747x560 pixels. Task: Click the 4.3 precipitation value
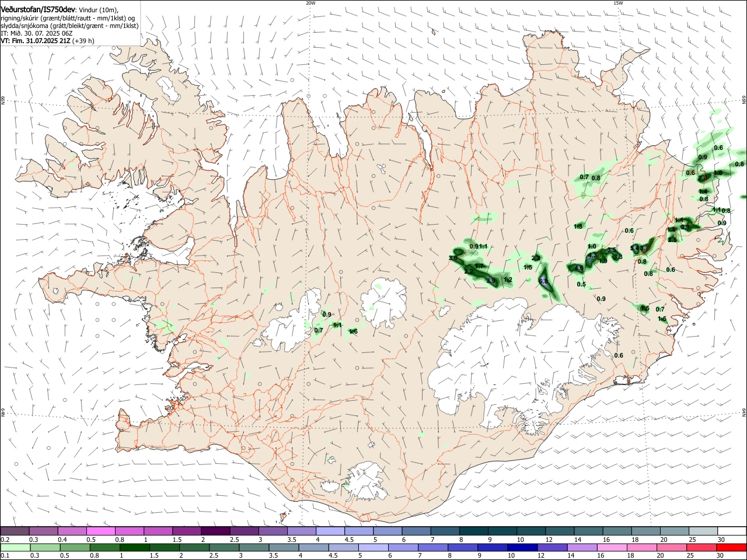592,255
